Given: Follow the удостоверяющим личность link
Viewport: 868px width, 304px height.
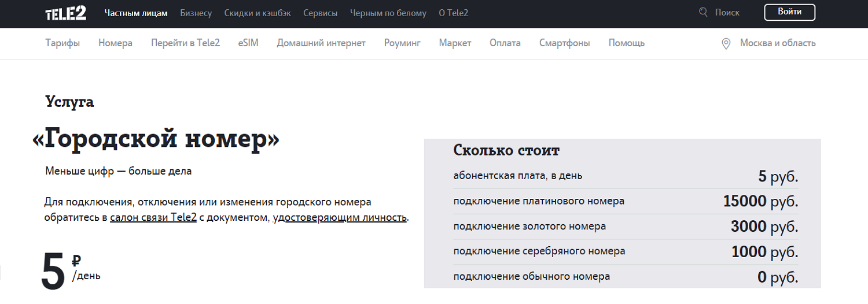Looking at the screenshot, I should pyautogui.click(x=340, y=218).
